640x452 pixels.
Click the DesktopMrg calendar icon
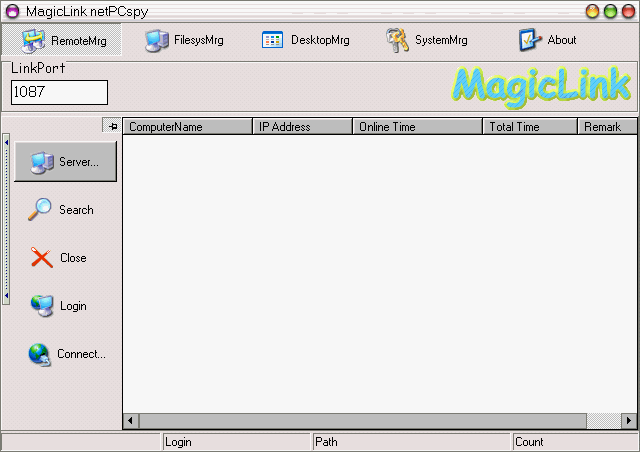click(x=272, y=40)
